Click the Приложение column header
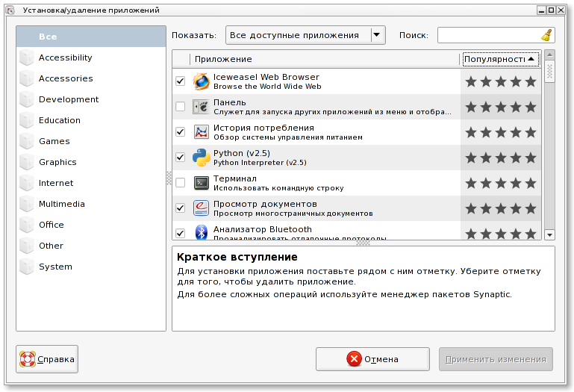Image resolution: width=574 pixels, height=392 pixels. tap(325, 59)
